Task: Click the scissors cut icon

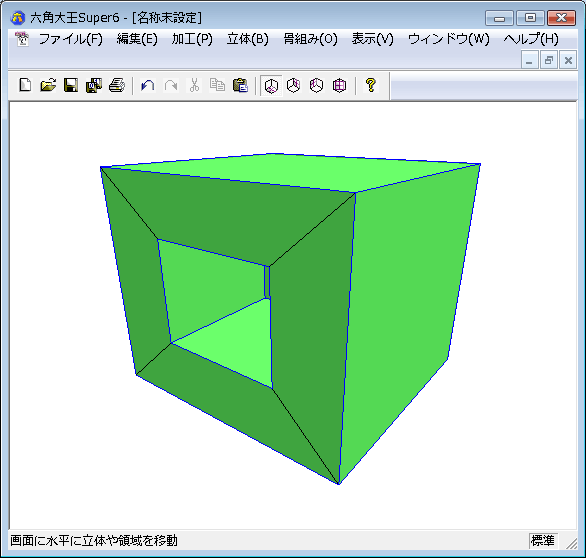Action: [x=194, y=85]
